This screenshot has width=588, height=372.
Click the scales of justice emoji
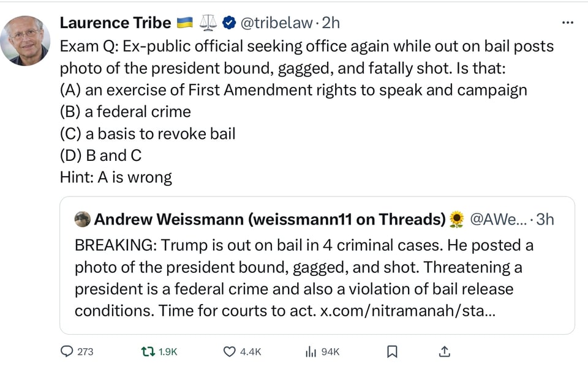(x=208, y=23)
